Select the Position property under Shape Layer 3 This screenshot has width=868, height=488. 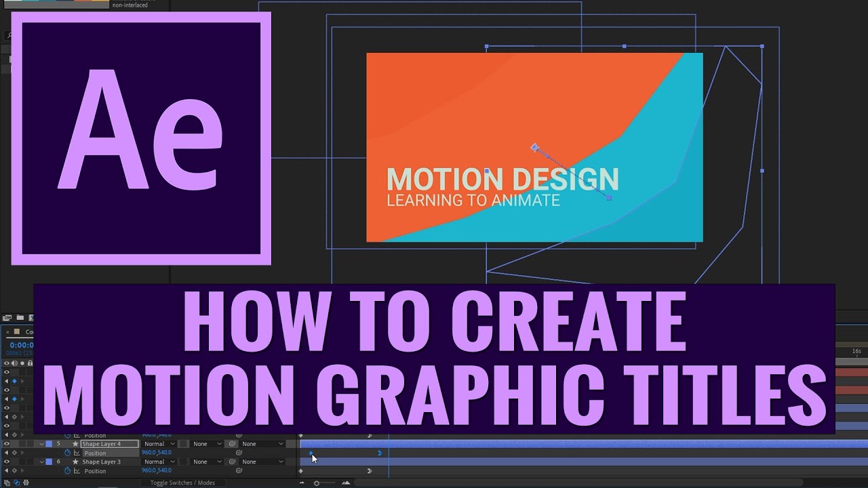pyautogui.click(x=95, y=471)
